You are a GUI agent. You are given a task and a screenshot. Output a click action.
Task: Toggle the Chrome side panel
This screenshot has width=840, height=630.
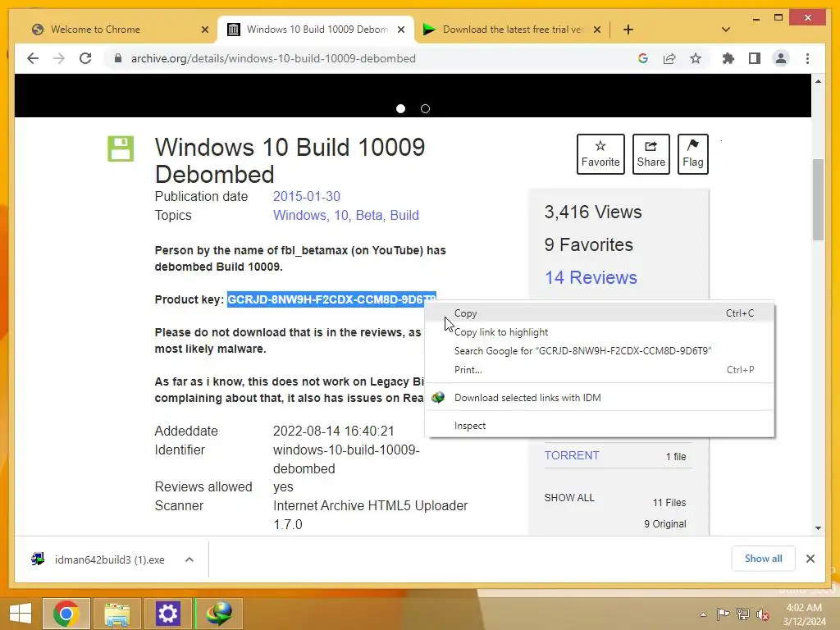click(x=755, y=58)
